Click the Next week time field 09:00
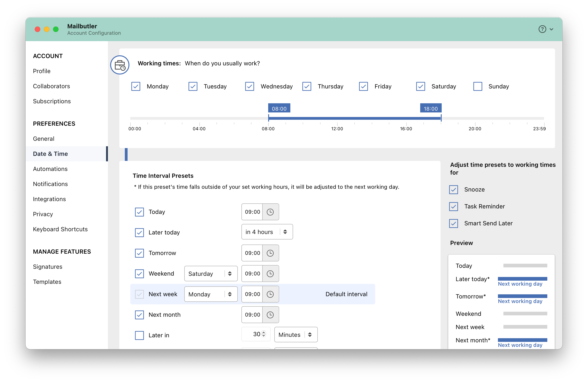Image resolution: width=588 pixels, height=383 pixels. pyautogui.click(x=252, y=294)
